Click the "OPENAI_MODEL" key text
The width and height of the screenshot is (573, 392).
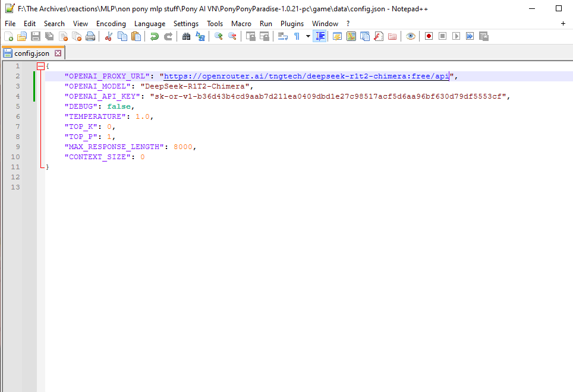(x=97, y=86)
